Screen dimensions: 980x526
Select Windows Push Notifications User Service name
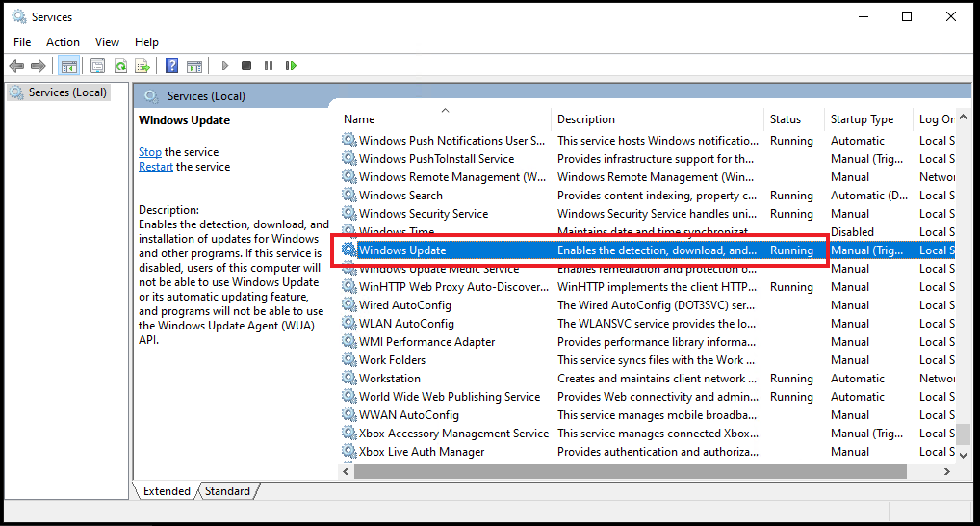coord(451,140)
